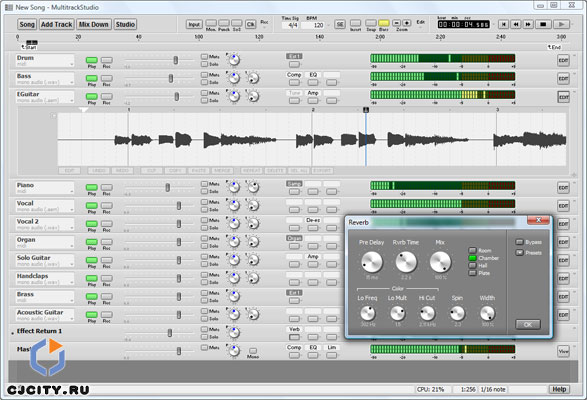587x400 pixels.
Task: Click the EGuitar track EDIT button
Action: 563,97
